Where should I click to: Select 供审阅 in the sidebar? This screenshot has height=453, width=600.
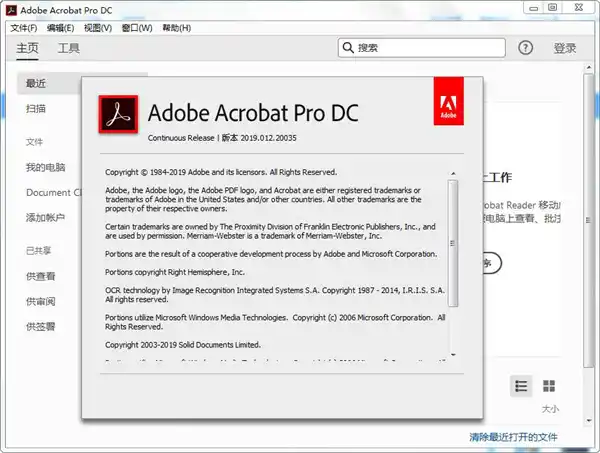(x=41, y=301)
